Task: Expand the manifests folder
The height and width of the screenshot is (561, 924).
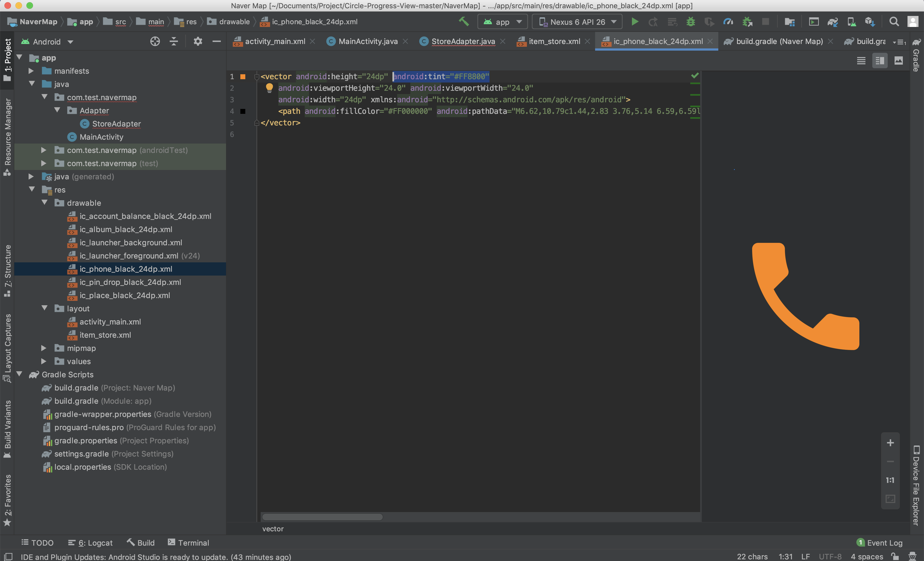Action: [x=32, y=71]
